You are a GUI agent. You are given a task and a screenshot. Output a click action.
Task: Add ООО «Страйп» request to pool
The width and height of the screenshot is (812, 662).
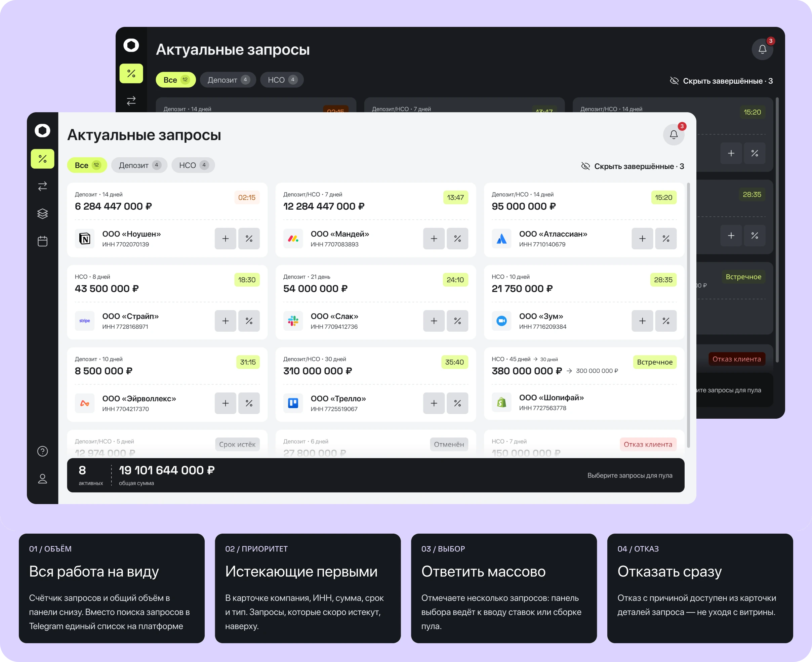226,321
